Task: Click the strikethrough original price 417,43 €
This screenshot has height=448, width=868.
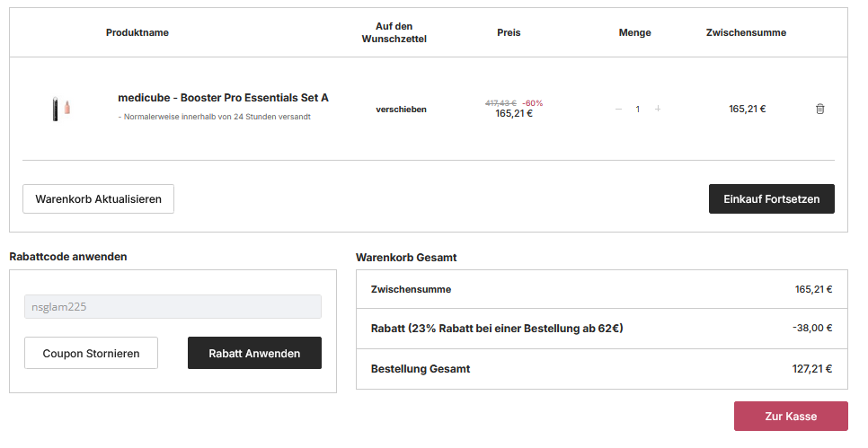Action: click(x=500, y=102)
